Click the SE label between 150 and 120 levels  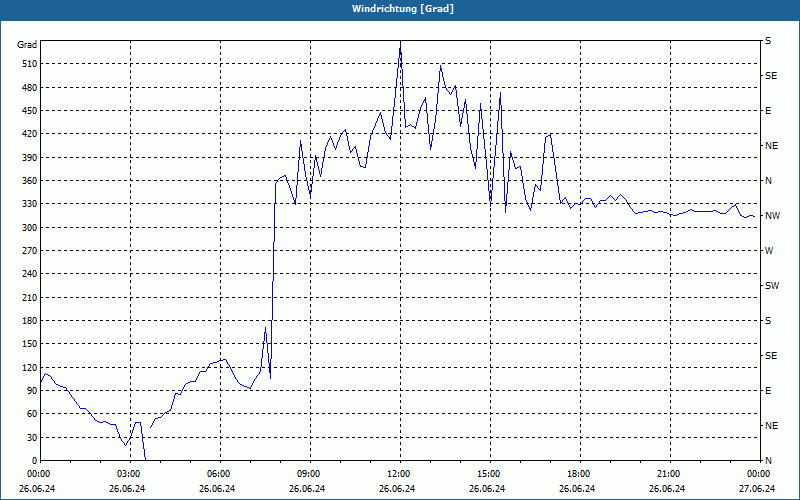pyautogui.click(x=771, y=356)
